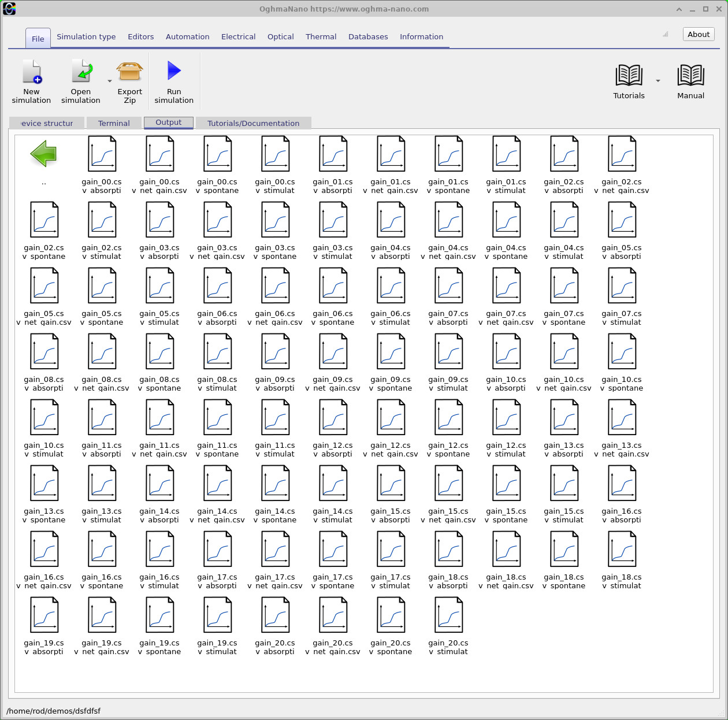Click the gain_05.csv net gain file label
This screenshot has height=720, width=728.
tap(44, 318)
